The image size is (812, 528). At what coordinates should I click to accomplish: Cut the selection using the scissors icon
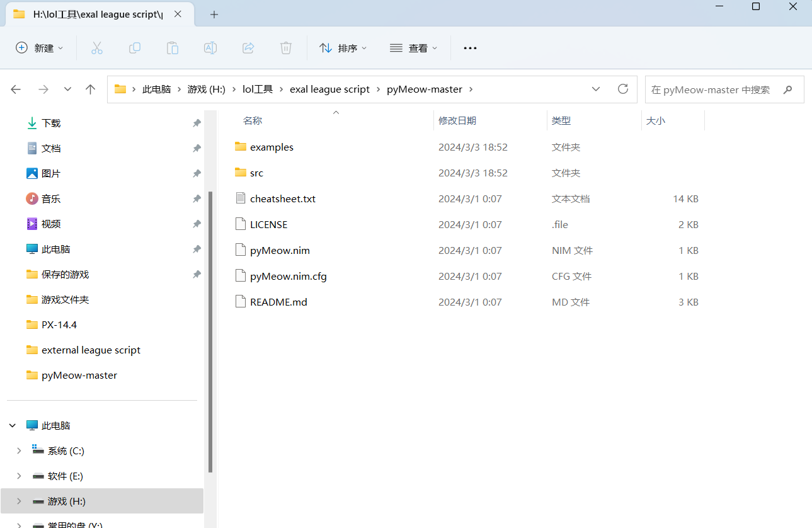point(96,48)
